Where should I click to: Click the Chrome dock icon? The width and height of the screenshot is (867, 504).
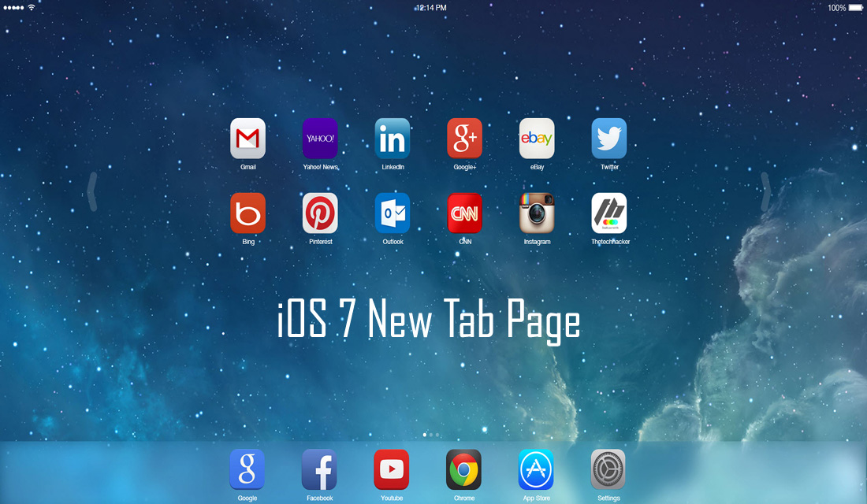click(464, 469)
